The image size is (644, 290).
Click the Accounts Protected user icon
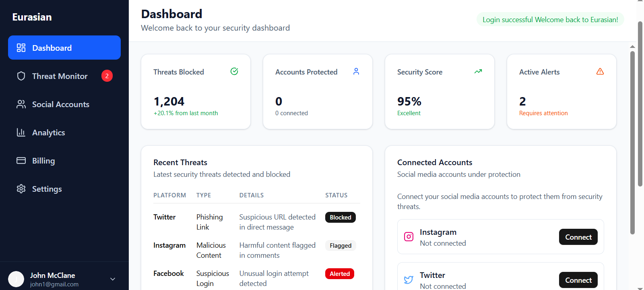(356, 72)
